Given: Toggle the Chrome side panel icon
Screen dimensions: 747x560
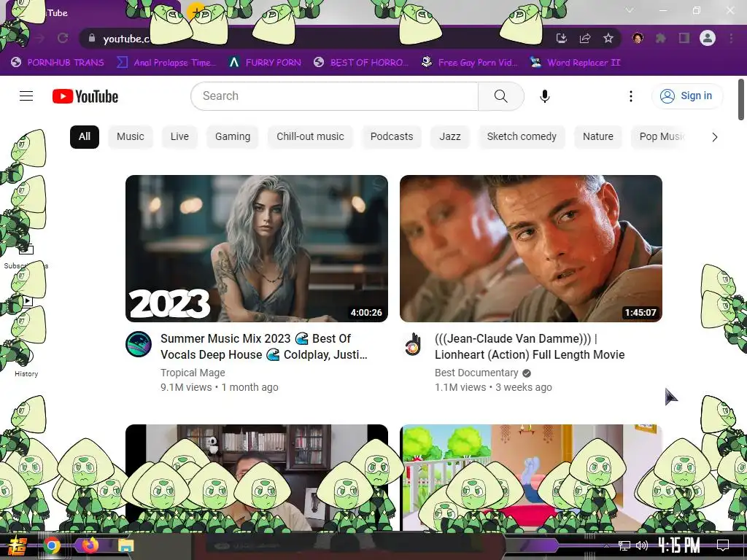Looking at the screenshot, I should point(684,38).
